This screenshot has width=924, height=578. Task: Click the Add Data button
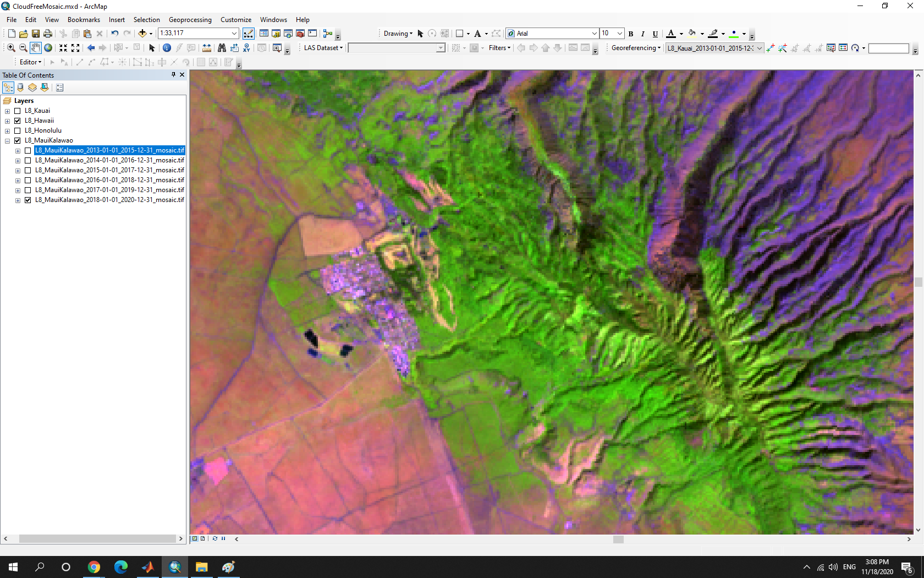coord(142,34)
